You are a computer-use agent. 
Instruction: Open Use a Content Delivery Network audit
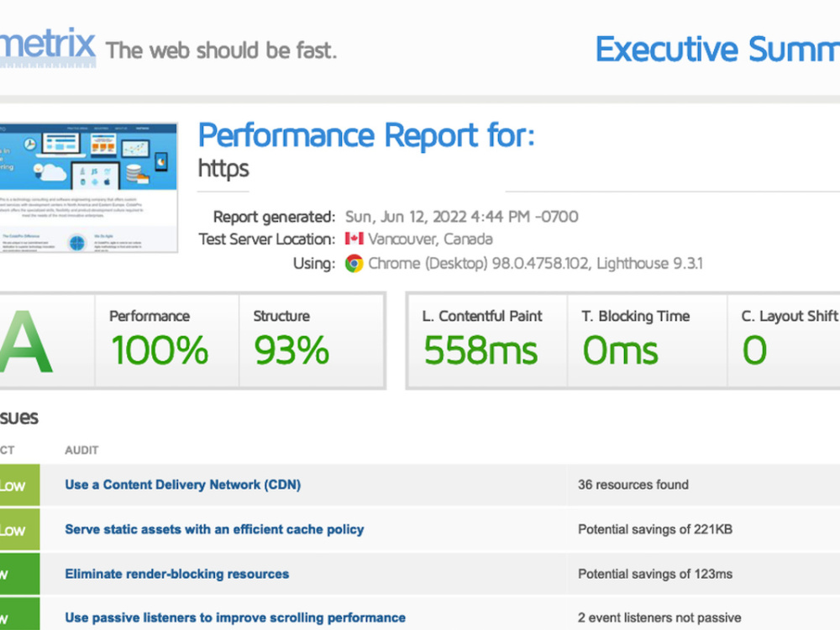tap(182, 485)
